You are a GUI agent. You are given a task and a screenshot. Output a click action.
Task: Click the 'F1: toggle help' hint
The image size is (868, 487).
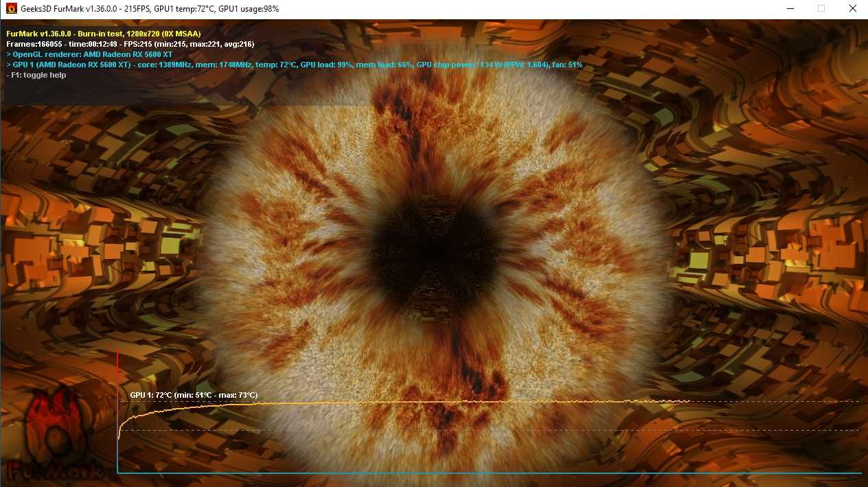36,75
